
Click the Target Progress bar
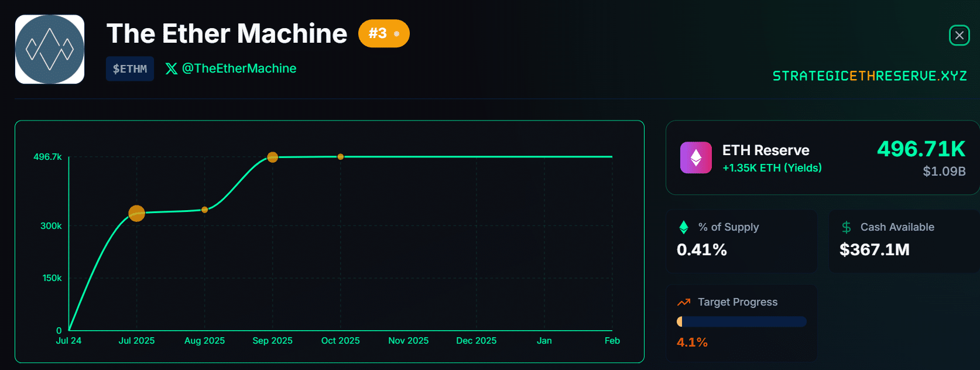click(x=741, y=321)
